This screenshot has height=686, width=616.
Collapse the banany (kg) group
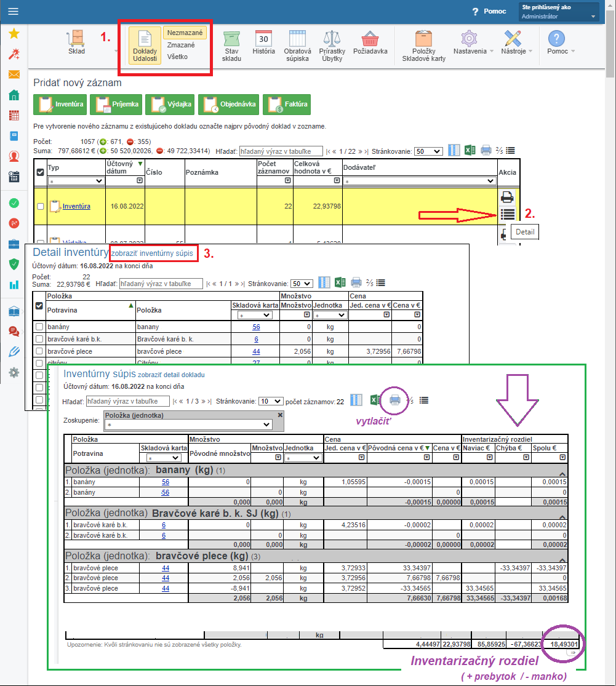click(562, 474)
